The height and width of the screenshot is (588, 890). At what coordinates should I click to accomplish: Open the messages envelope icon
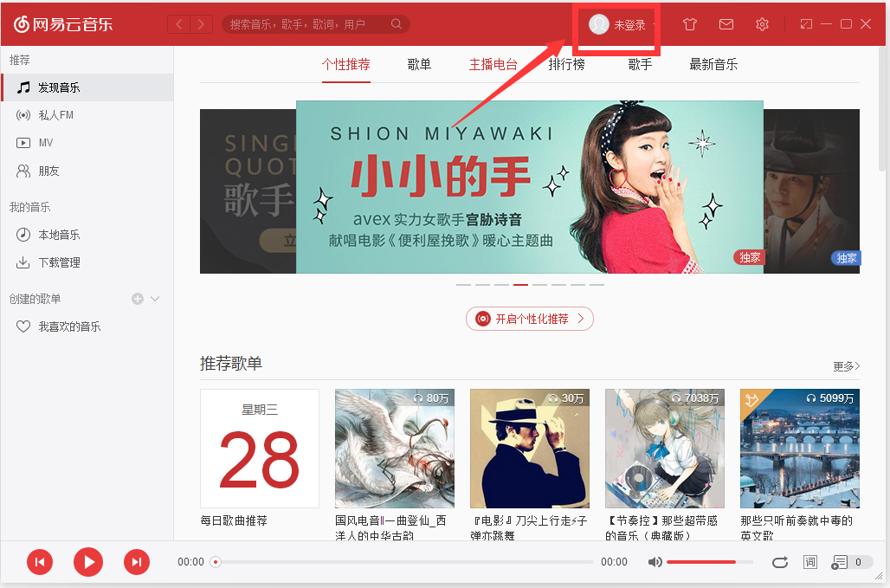pos(726,24)
